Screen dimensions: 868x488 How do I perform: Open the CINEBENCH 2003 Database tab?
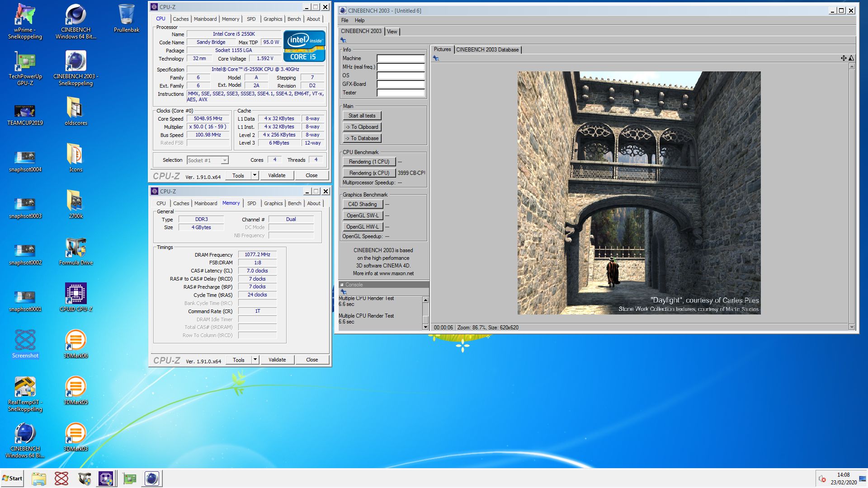click(x=487, y=50)
